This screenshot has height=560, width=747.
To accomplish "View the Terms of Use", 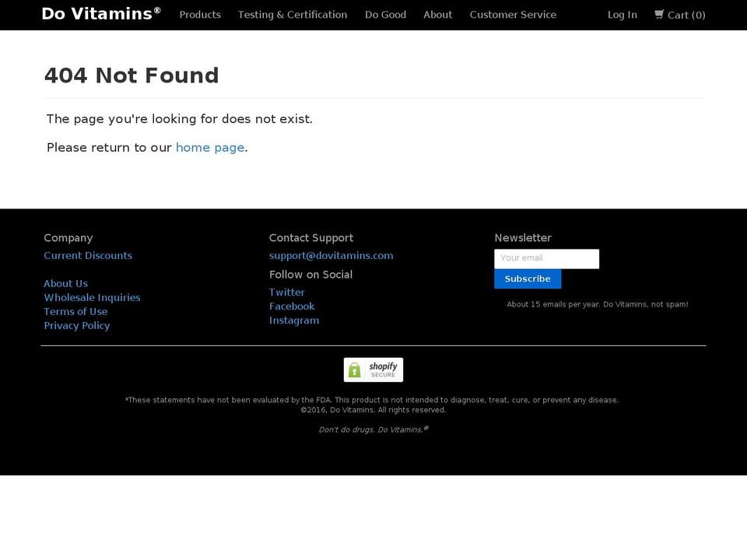I will coord(75,311).
